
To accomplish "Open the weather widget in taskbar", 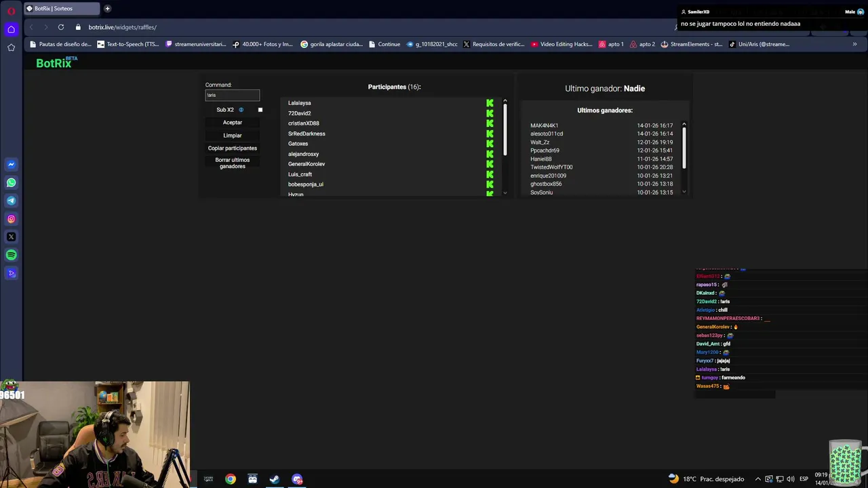I will (x=706, y=479).
